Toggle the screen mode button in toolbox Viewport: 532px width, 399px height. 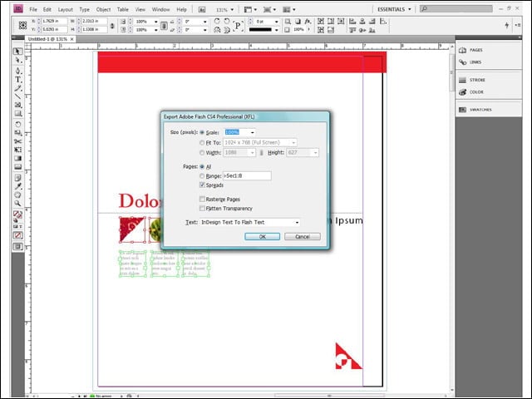[17, 246]
